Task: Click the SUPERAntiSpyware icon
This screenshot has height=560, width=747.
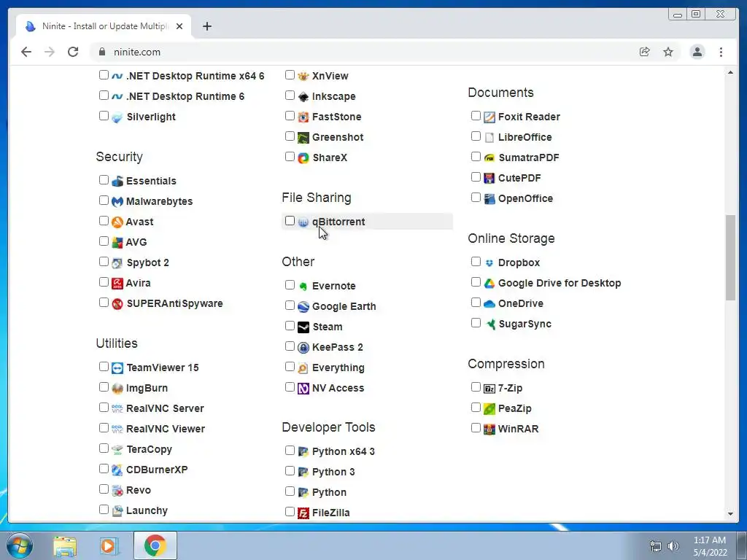Action: tap(117, 304)
